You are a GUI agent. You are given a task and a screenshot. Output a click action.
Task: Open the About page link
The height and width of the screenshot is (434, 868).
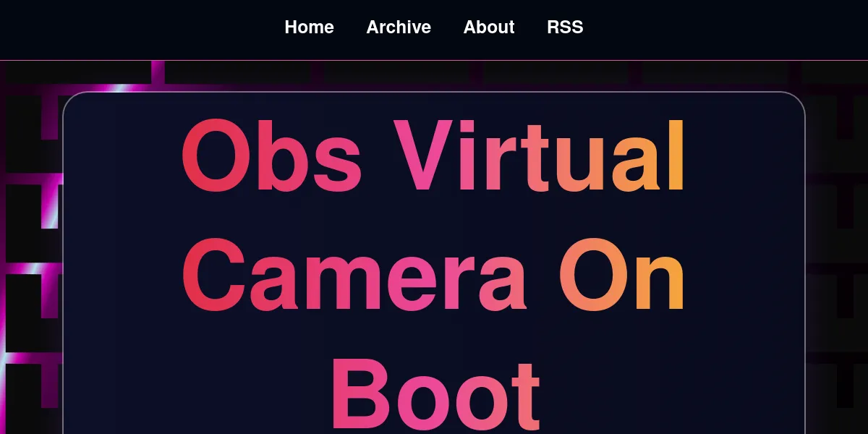tap(489, 27)
